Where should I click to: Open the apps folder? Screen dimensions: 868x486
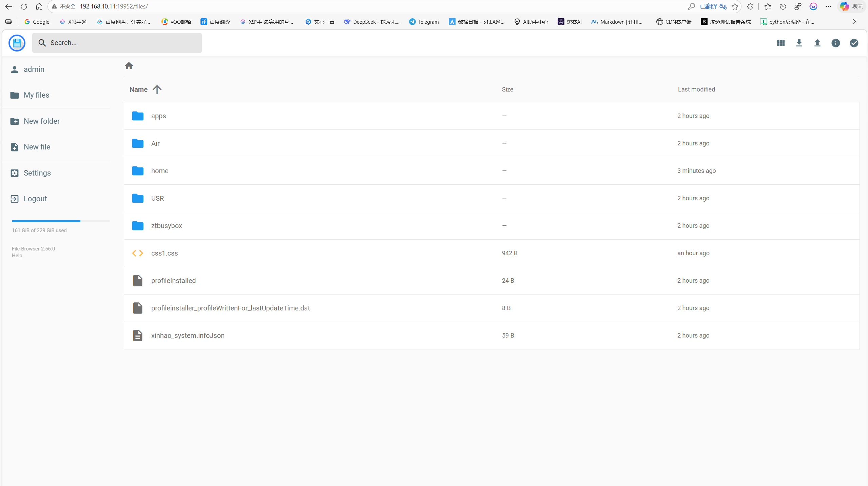pyautogui.click(x=158, y=116)
